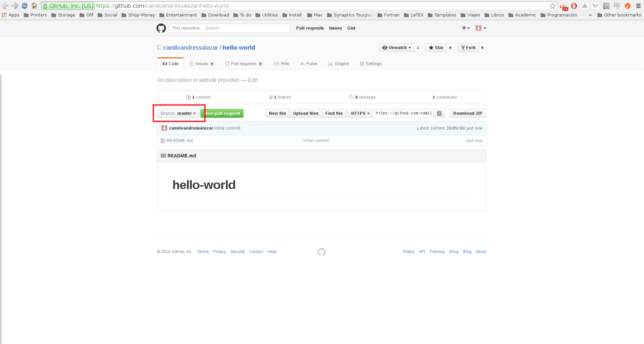This screenshot has height=344, width=644.
Task: Open the Pulse tab
Action: [x=309, y=64]
